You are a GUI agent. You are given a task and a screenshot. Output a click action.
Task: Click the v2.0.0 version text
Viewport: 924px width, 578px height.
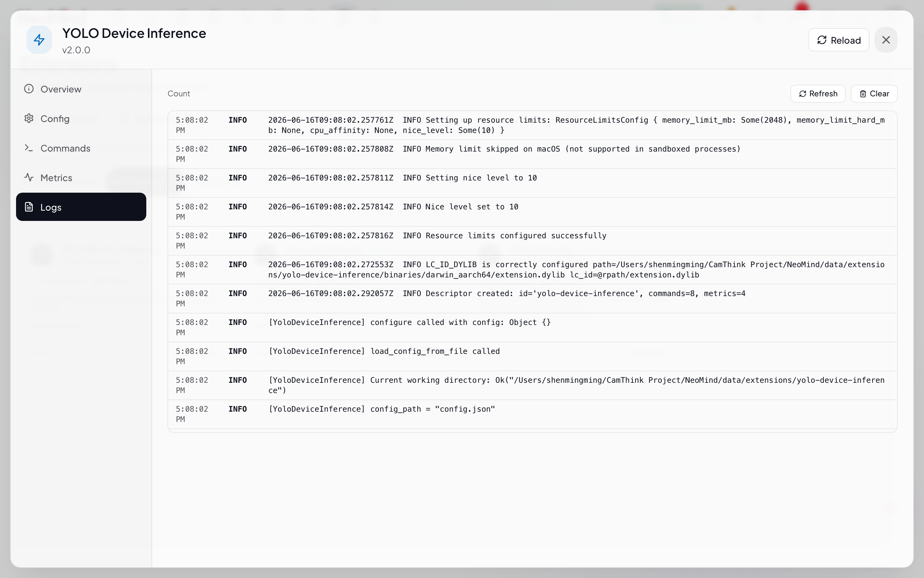click(x=76, y=50)
